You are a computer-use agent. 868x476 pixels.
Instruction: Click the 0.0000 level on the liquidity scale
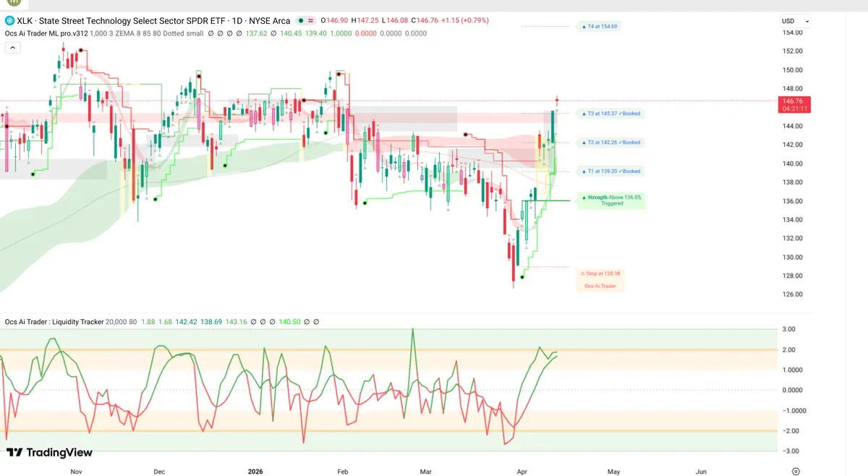(x=792, y=390)
